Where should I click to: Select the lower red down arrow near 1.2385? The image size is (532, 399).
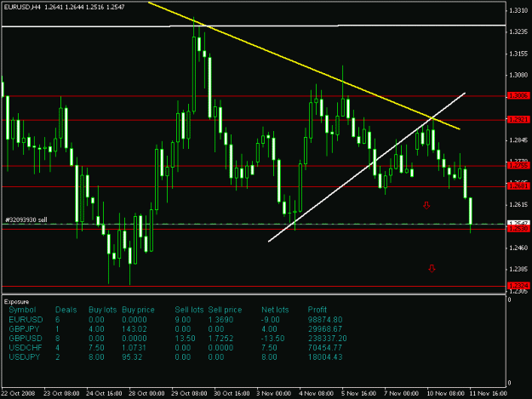point(432,269)
